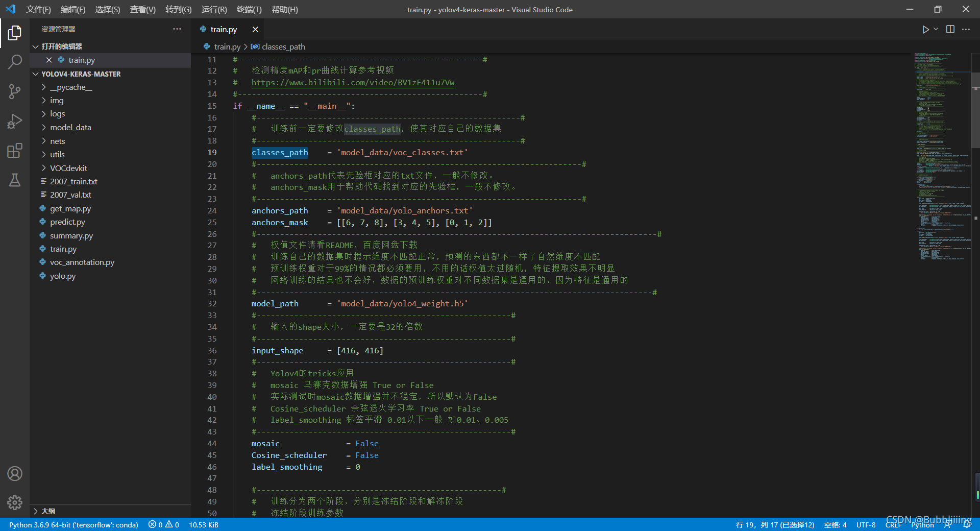This screenshot has height=531, width=980.
Task: Collapse the YOLOV4-KERAS-MASTER folder section
Action: pos(36,74)
